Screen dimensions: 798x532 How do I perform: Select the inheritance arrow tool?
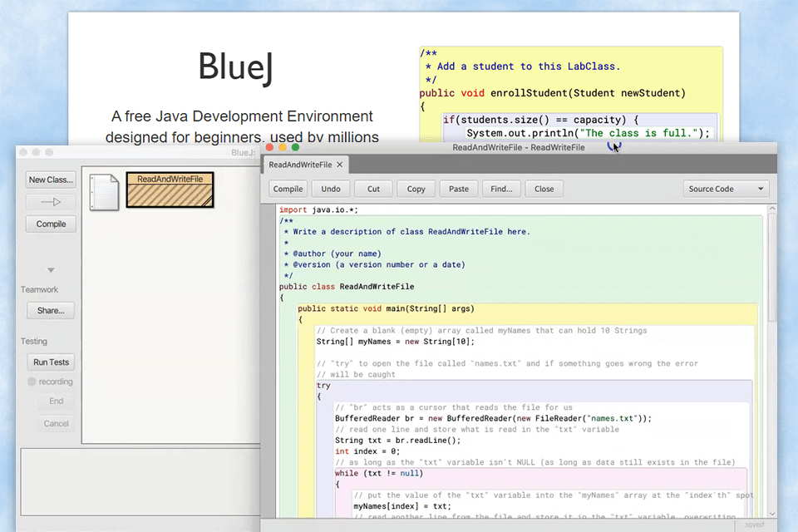[51, 202]
